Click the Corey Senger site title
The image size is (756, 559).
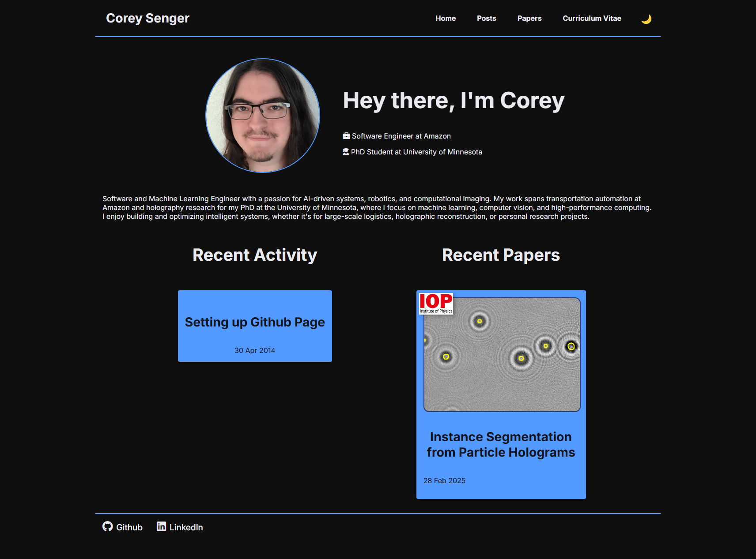click(147, 19)
